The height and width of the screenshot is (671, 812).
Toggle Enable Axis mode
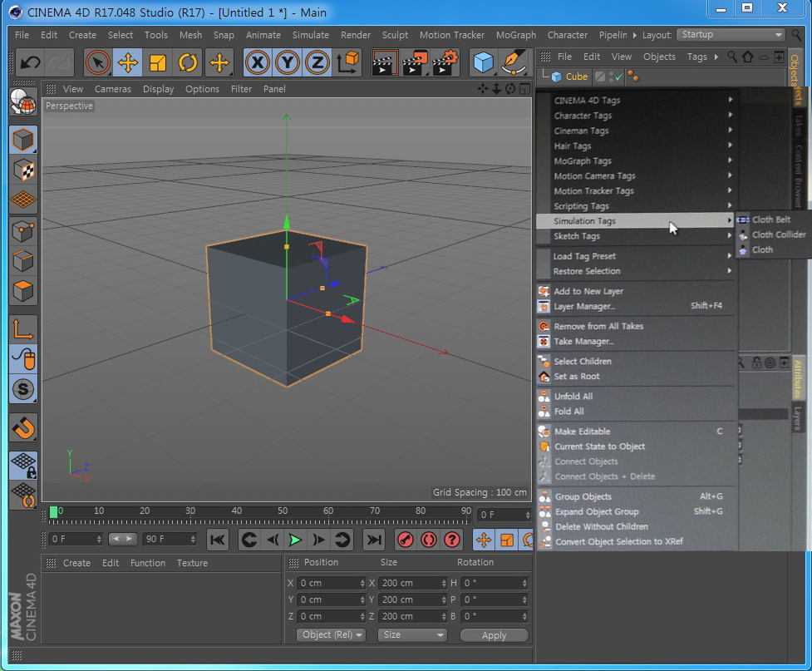tap(22, 328)
